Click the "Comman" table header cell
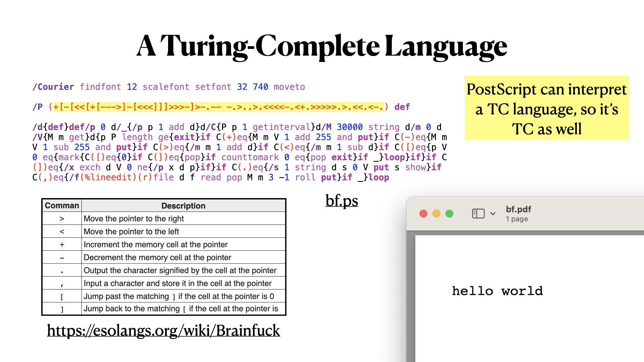This screenshot has height=362, width=644. tap(62, 205)
